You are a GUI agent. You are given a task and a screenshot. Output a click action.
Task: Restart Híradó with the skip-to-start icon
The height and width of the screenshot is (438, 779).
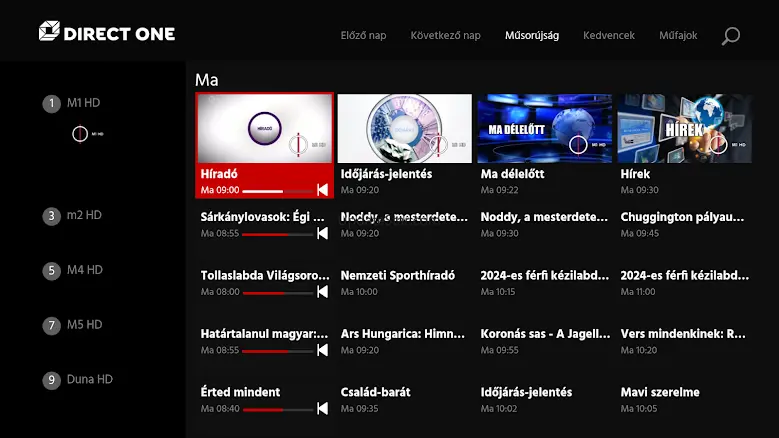pyautogui.click(x=322, y=190)
